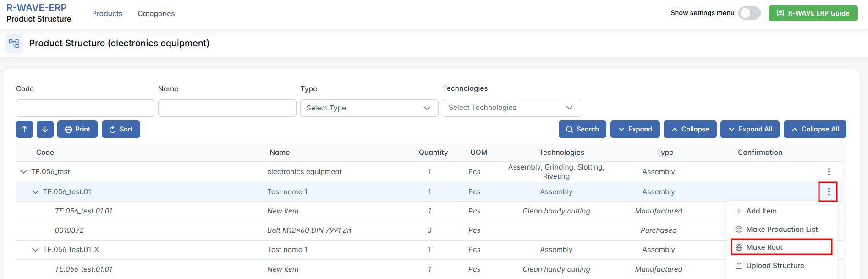Image resolution: width=868 pixels, height=279 pixels.
Task: Collapse the TE.056_test.01_X tree node
Action: click(35, 250)
